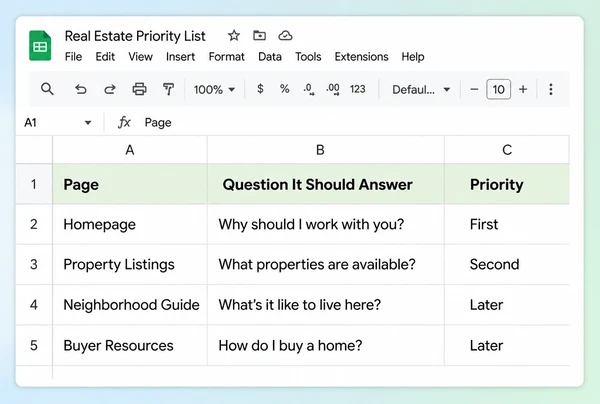This screenshot has width=600, height=404.
Task: Decrease font size with minus button
Action: [x=474, y=90]
